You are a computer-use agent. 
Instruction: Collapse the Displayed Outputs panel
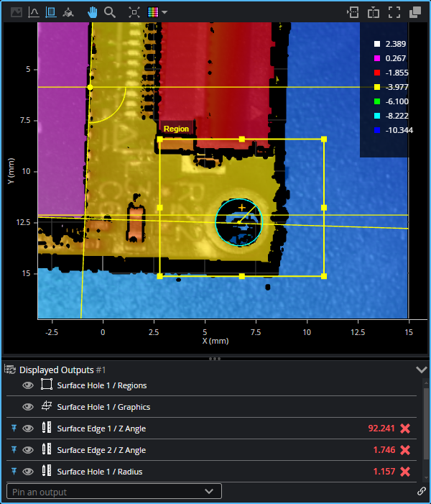[422, 370]
